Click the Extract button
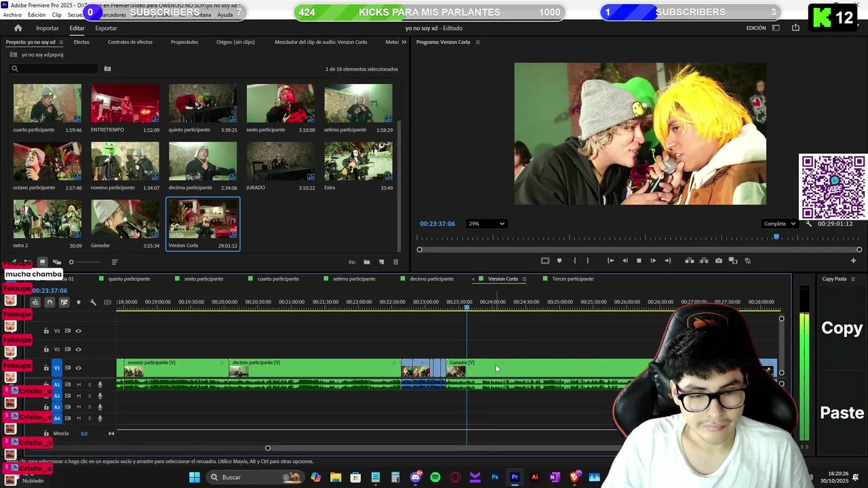Image resolution: width=868 pixels, height=488 pixels. [704, 260]
